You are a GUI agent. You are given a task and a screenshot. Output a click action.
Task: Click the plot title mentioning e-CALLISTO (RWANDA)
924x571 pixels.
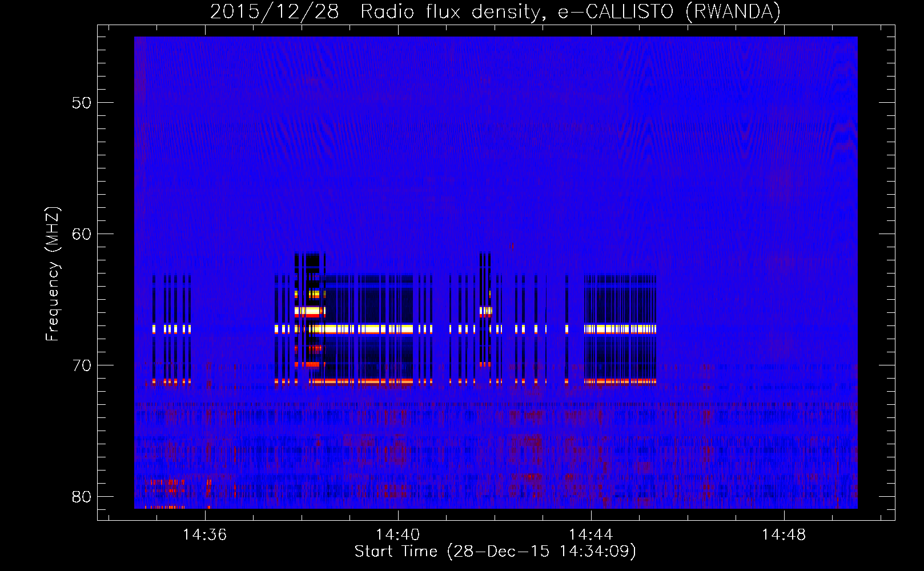(495, 11)
